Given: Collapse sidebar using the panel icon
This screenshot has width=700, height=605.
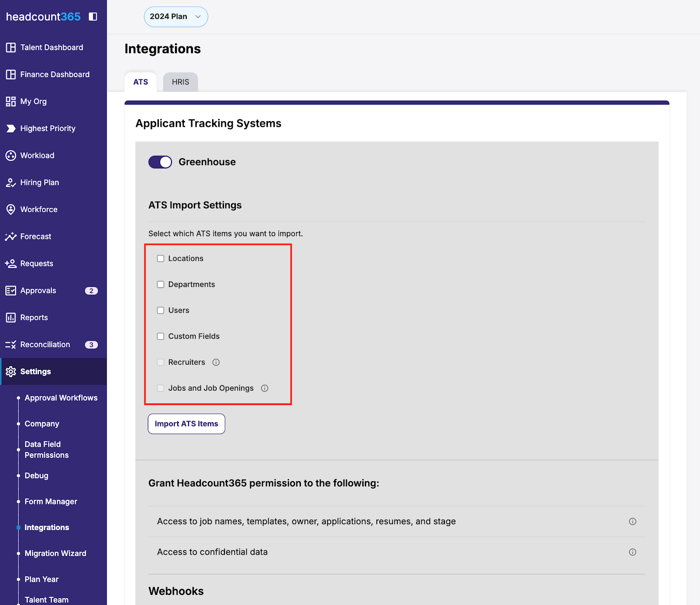Looking at the screenshot, I should 93,17.
